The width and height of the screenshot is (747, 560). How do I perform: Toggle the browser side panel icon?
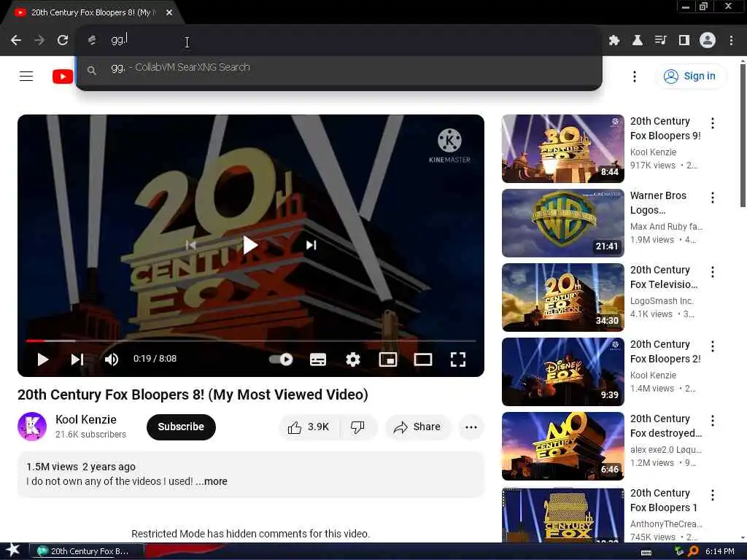coord(684,41)
